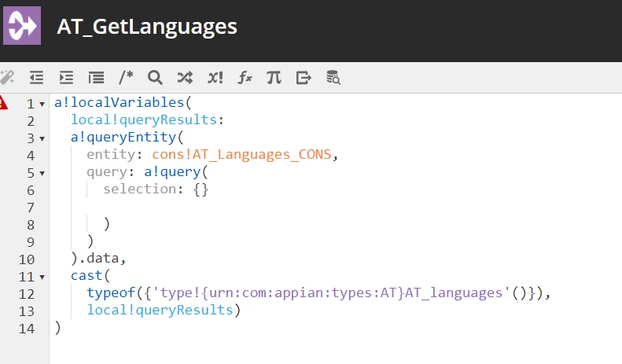Click the closing parenthesis on line 9
This screenshot has width=622, height=364.
pos(90,241)
